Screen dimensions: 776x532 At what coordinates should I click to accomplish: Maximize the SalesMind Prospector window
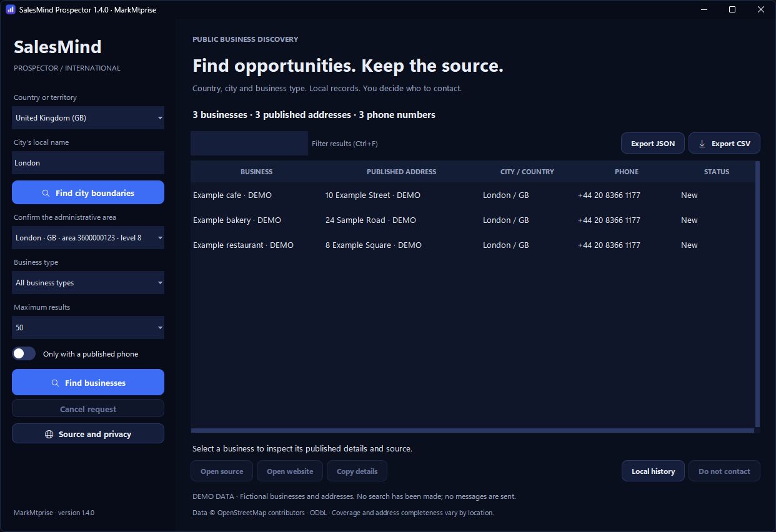[x=732, y=9]
